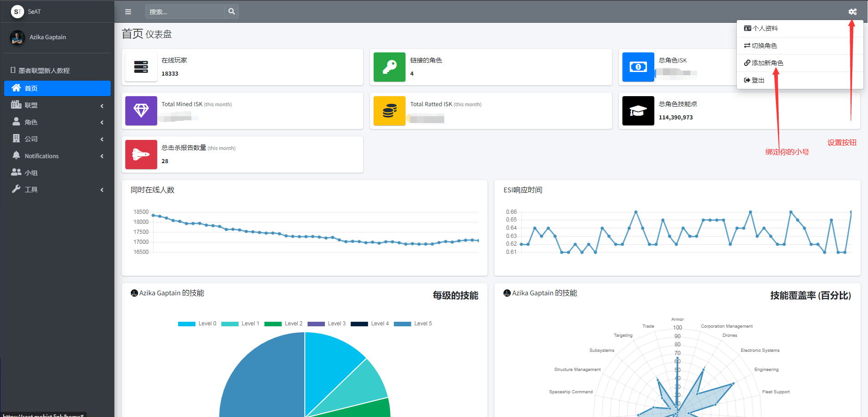Open the 首页 sidebar item
The height and width of the screenshot is (417, 868).
[57, 88]
